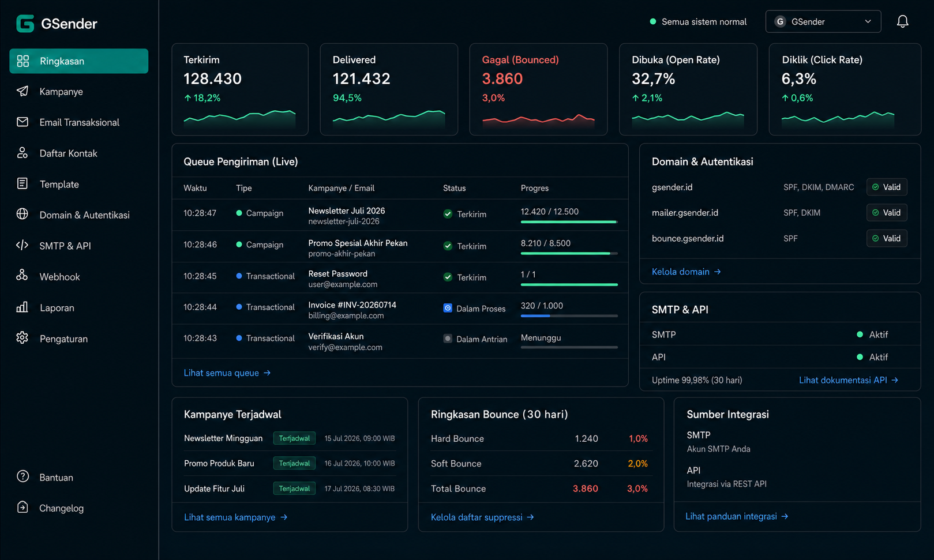Click the Gagal (Bounced) stat card
This screenshot has height=560, width=934.
tap(538, 89)
